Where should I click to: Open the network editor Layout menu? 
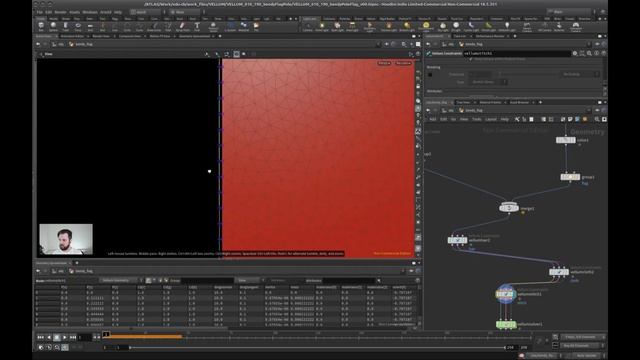491,119
